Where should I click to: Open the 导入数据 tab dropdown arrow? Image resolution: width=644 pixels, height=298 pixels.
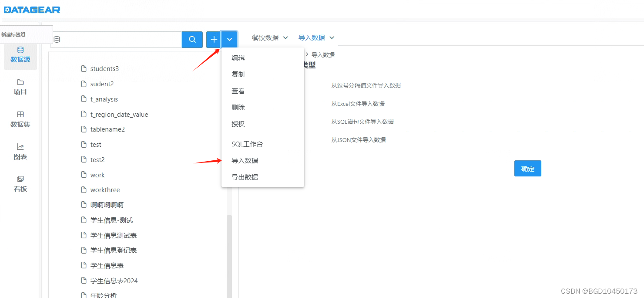pos(332,37)
